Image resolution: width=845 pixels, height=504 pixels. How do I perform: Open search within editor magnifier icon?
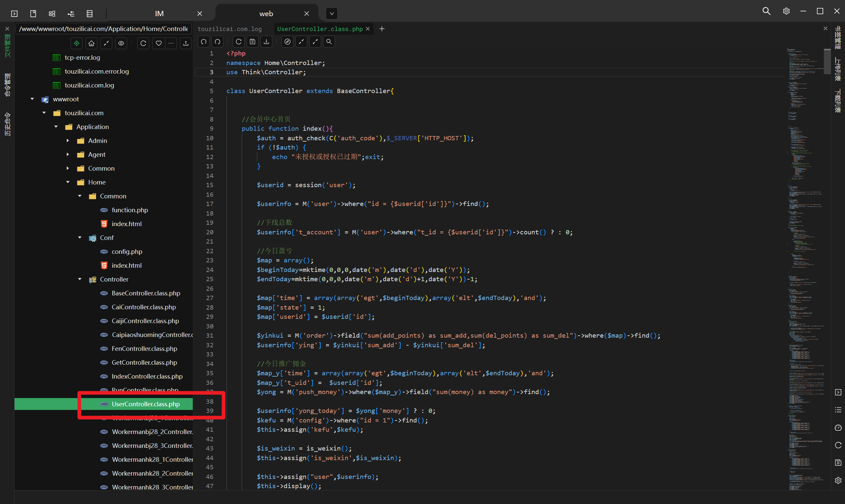pos(329,42)
